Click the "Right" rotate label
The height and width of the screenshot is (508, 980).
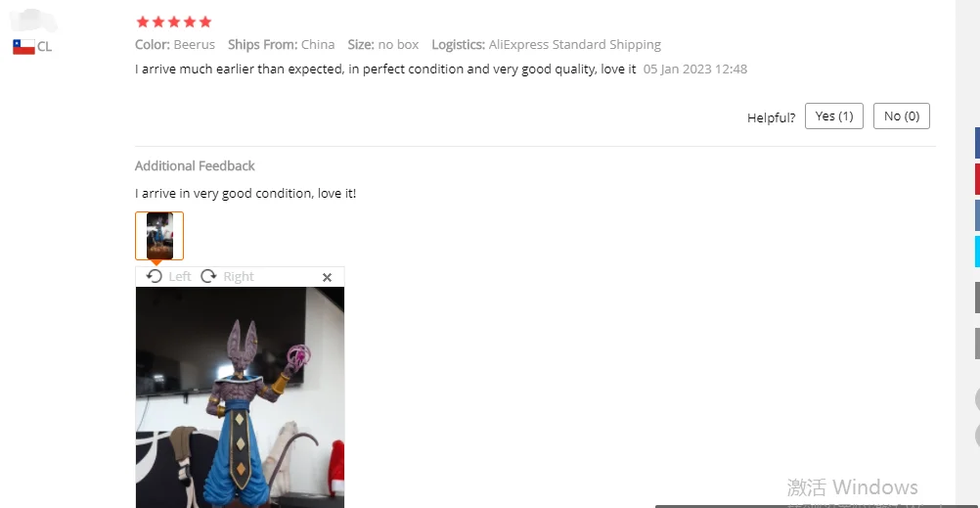(x=239, y=277)
